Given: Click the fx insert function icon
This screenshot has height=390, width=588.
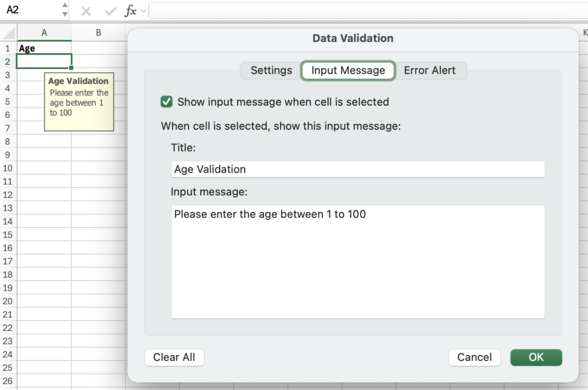Looking at the screenshot, I should [131, 11].
